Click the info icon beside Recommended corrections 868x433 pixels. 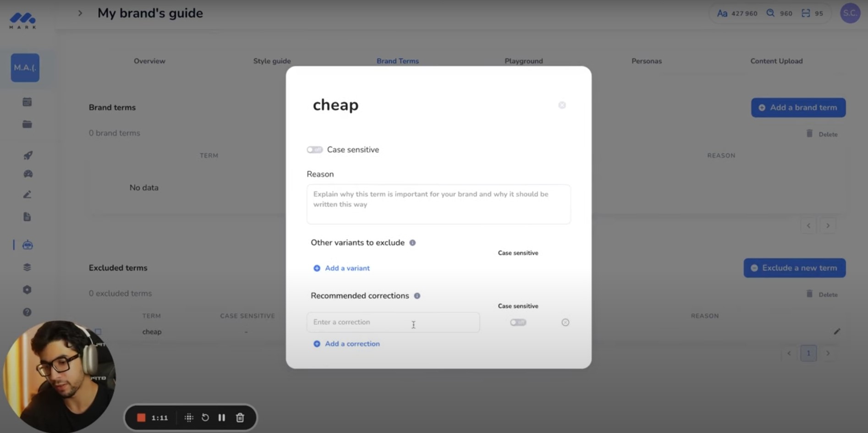(x=417, y=296)
